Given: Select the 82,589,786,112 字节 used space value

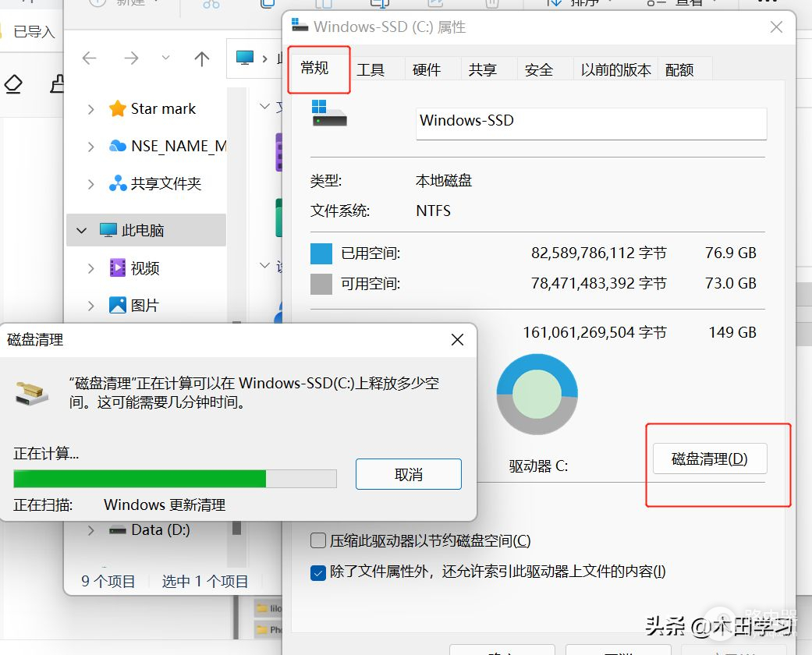Looking at the screenshot, I should 598,253.
